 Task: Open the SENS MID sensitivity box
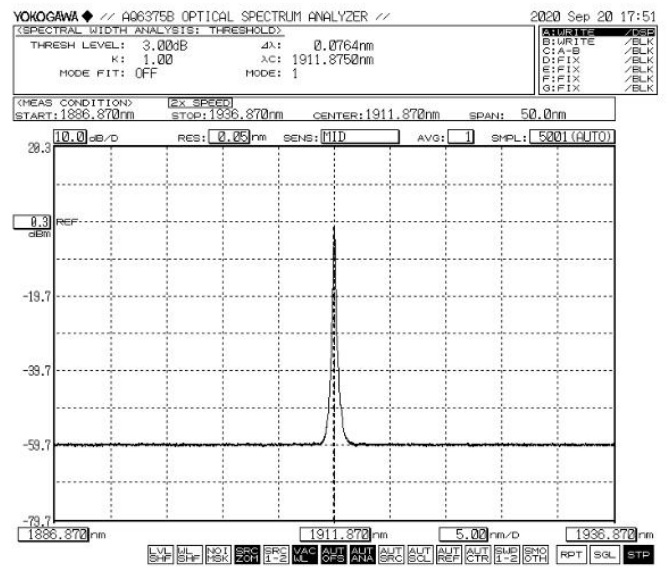(x=360, y=137)
